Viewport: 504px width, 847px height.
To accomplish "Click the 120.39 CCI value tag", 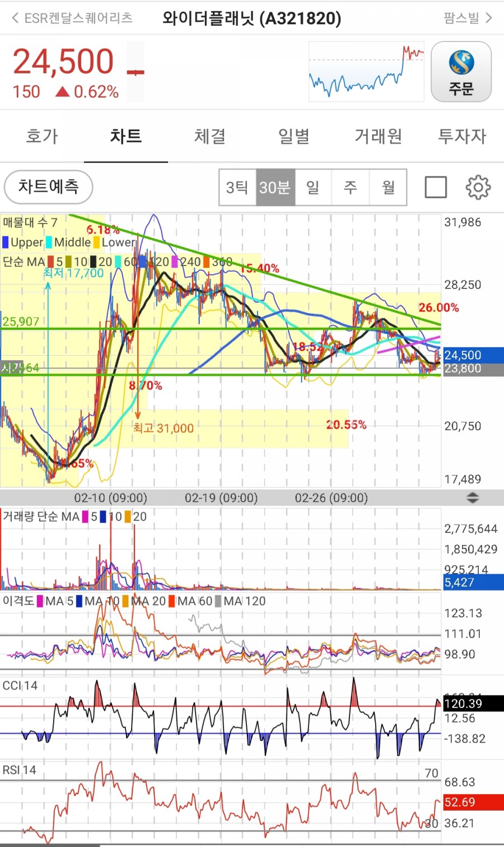I will click(x=473, y=704).
